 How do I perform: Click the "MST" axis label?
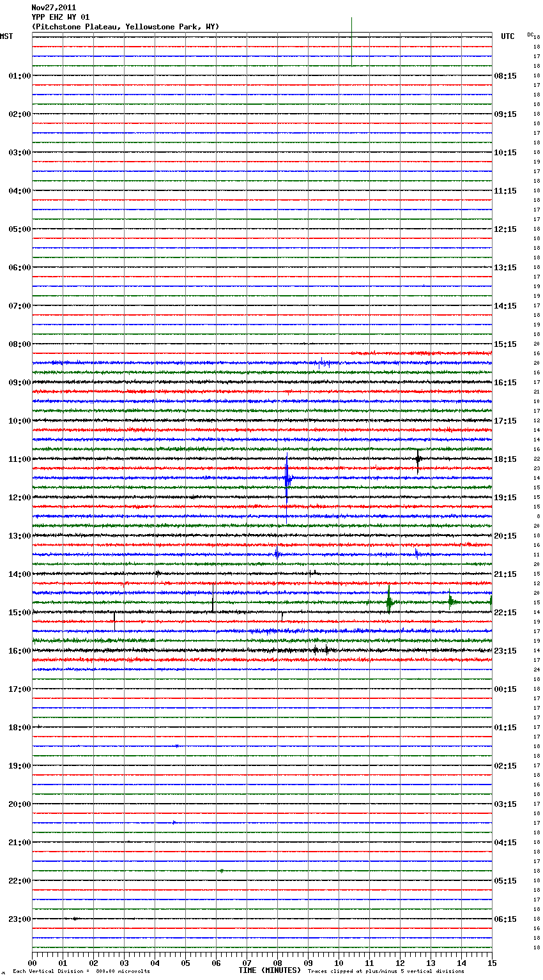(x=6, y=36)
